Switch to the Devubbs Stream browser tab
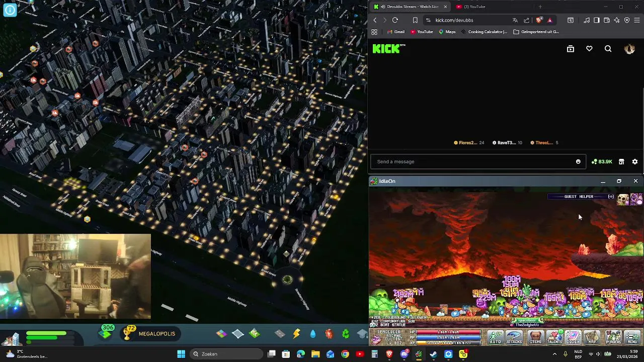The height and width of the screenshot is (362, 644). (x=410, y=7)
